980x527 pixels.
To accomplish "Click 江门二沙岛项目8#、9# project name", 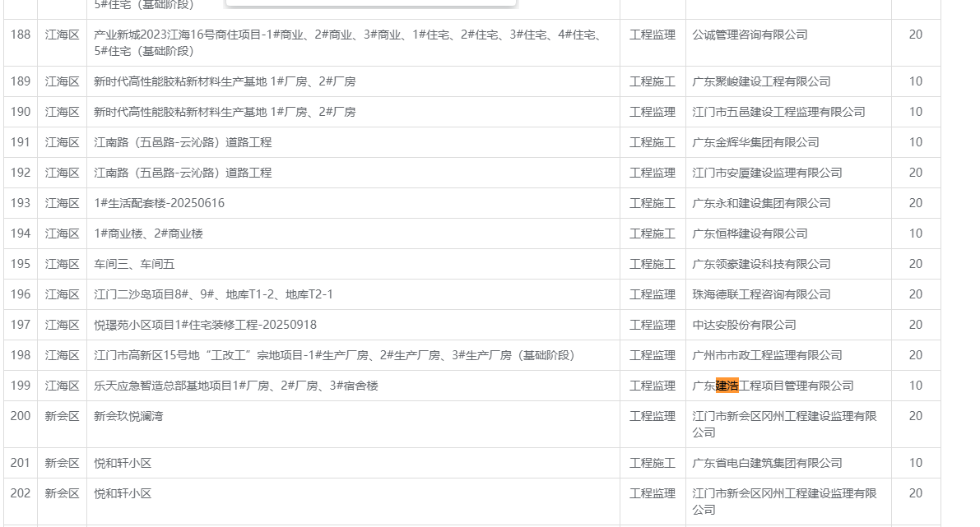I will pyautogui.click(x=214, y=294).
